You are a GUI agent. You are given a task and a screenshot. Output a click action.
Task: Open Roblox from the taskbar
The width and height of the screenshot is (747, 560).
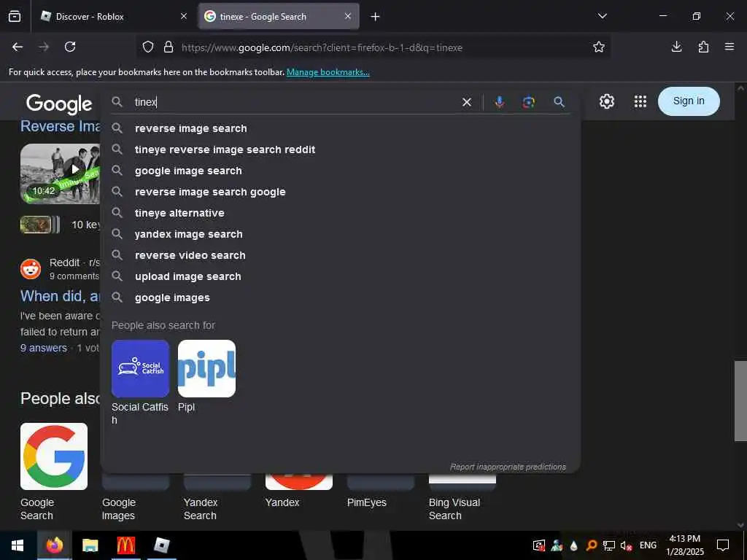[x=161, y=545]
